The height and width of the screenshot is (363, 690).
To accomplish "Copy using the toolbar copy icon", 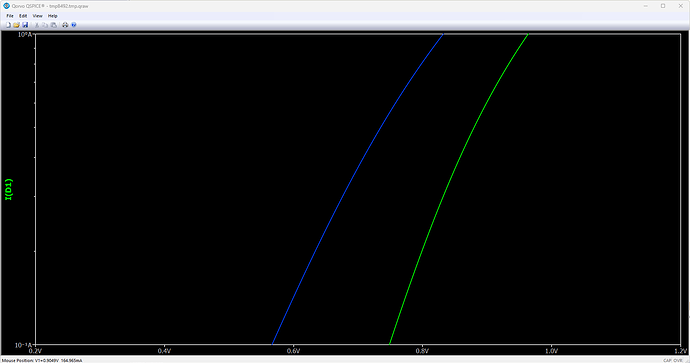I will (x=45, y=25).
